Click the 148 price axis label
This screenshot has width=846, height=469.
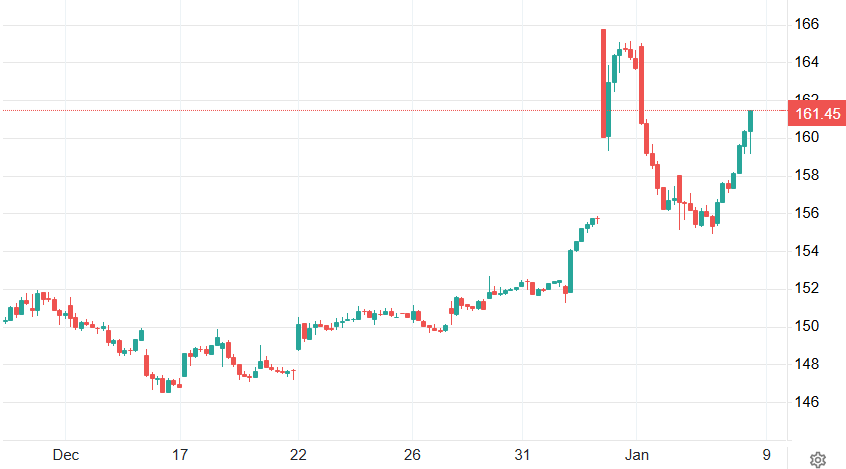(807, 364)
